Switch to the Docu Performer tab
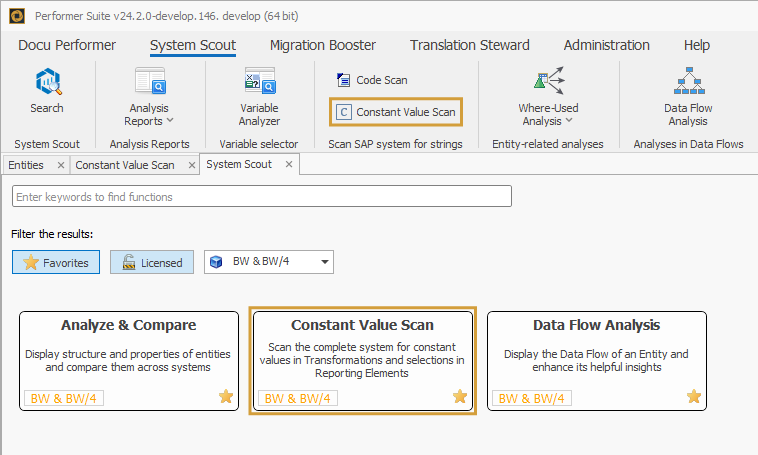The width and height of the screenshot is (758, 455). coord(67,45)
